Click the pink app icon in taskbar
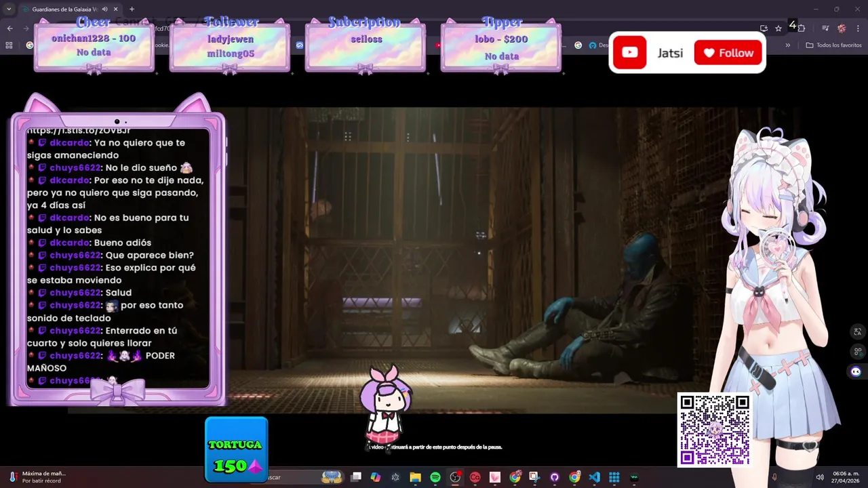 point(494,477)
